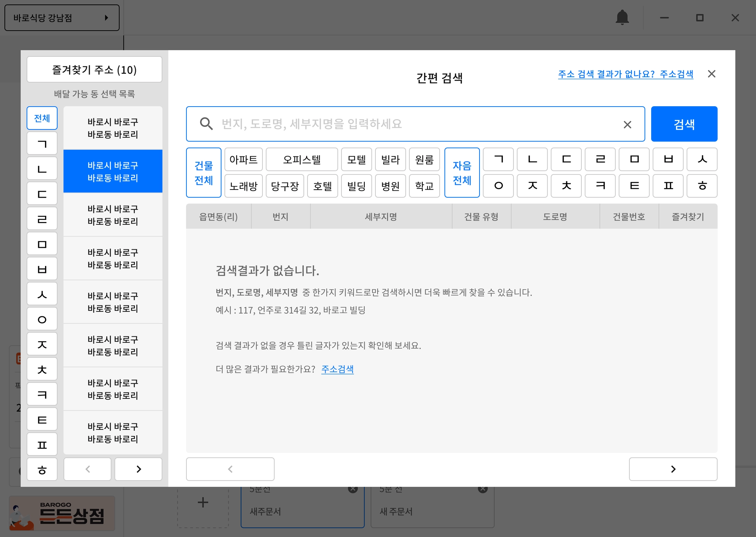Viewport: 756px width, 537px height.
Task: Go to next page of search results
Action: pyautogui.click(x=673, y=469)
